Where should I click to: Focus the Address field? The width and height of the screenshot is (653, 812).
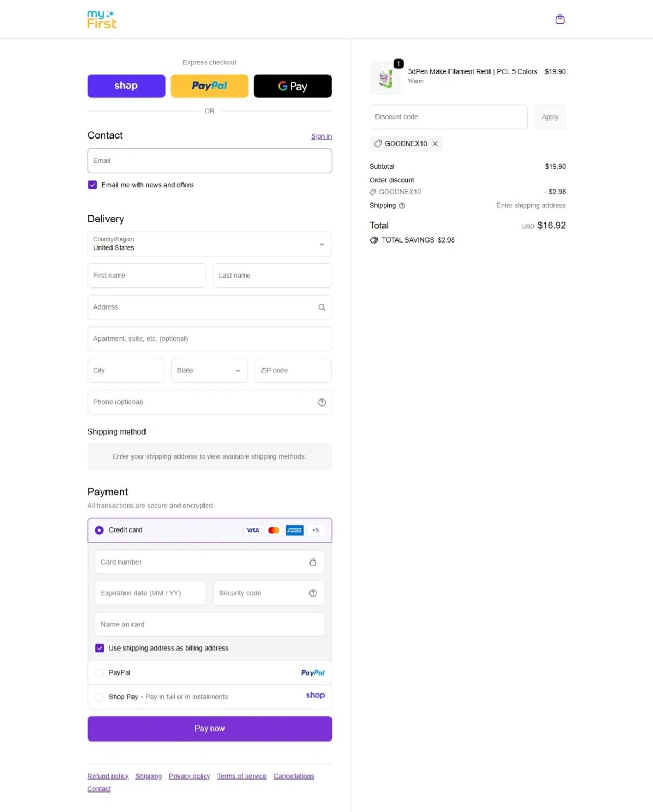tap(209, 307)
